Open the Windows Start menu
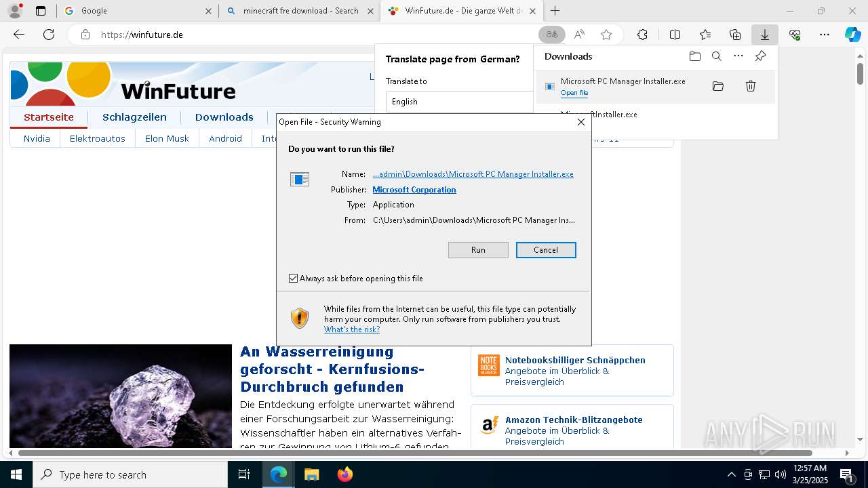 pos(16,474)
